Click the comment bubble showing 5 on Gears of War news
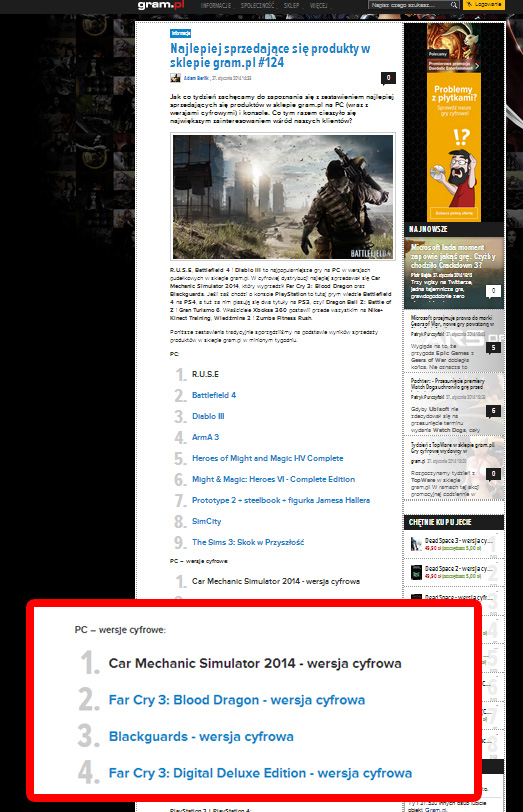Screen dimensions: 523x812 tap(493, 348)
